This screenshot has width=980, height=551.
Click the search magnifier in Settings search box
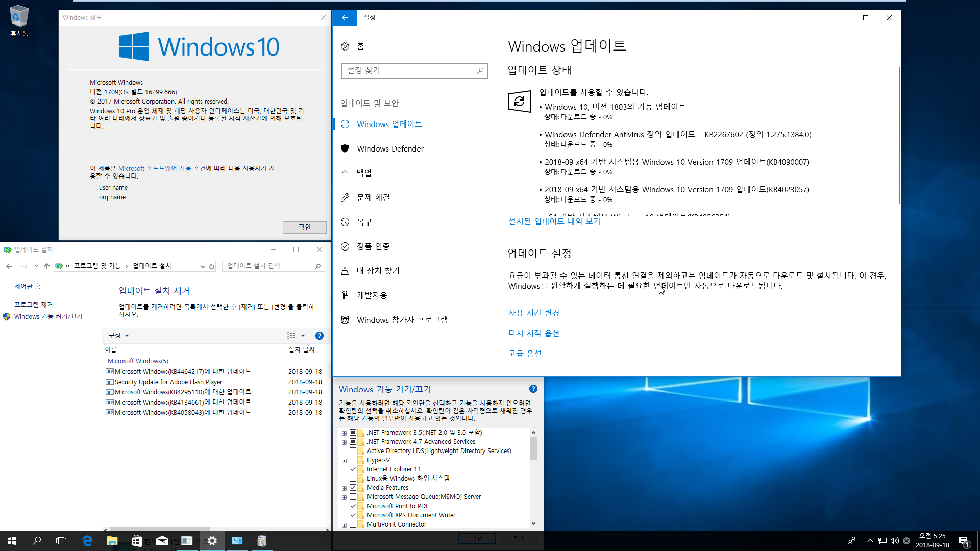(480, 71)
